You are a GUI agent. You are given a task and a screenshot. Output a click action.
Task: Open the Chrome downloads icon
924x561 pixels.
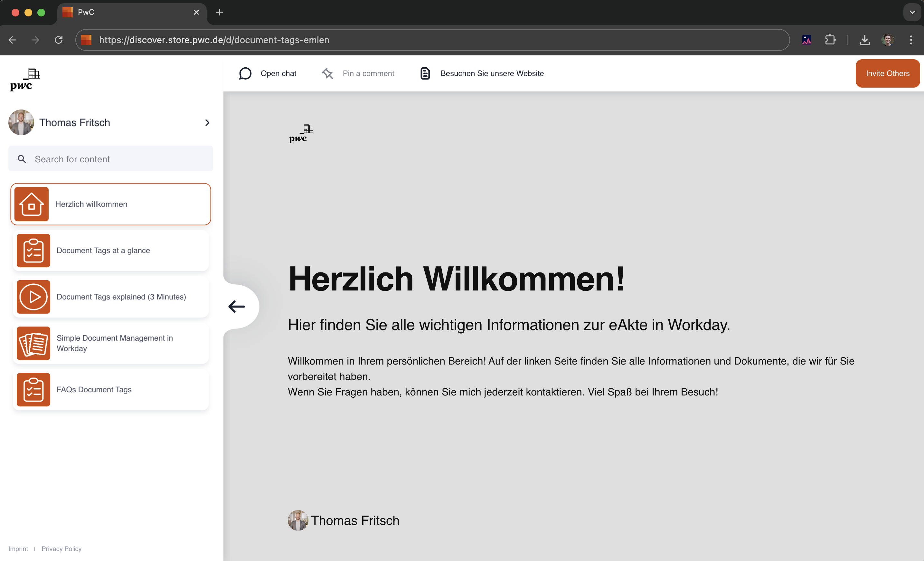[x=864, y=40]
